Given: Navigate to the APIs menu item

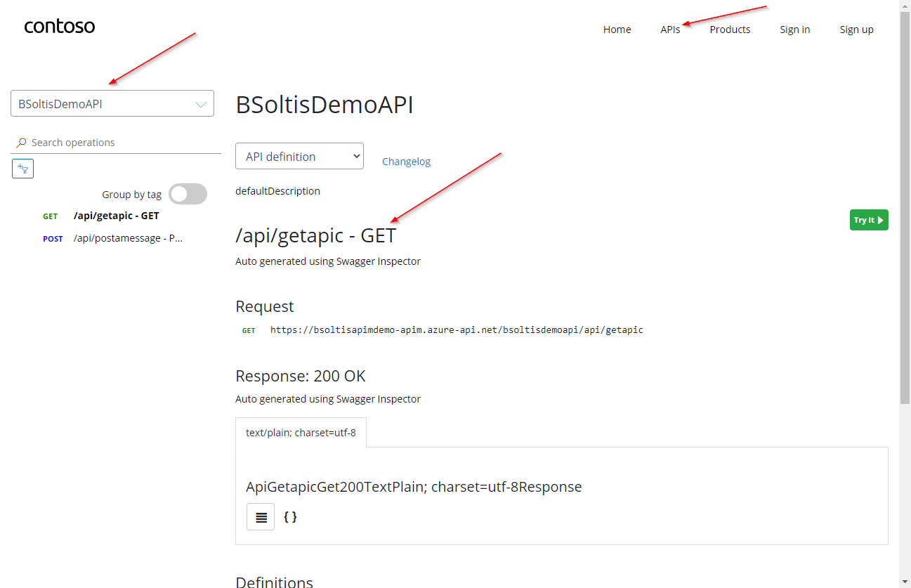Looking at the screenshot, I should [669, 29].
